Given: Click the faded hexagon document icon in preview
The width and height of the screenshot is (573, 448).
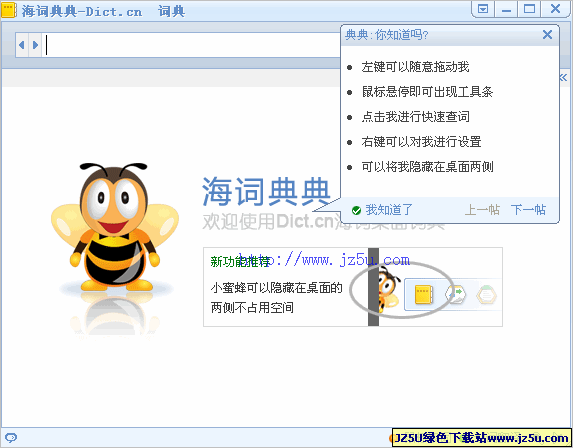Looking at the screenshot, I should [x=486, y=294].
